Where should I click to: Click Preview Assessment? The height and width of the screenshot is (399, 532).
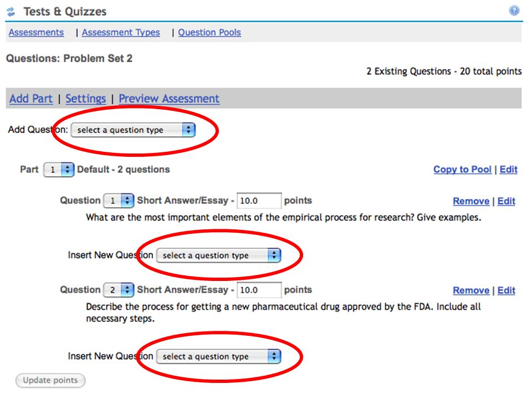tap(169, 99)
